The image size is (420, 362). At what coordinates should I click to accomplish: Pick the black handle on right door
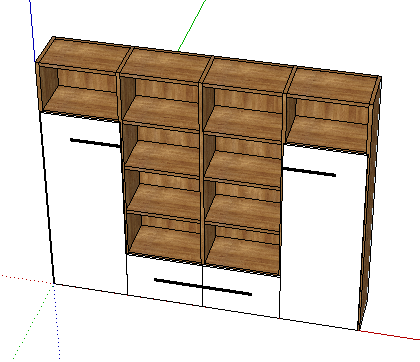pyautogui.click(x=309, y=172)
